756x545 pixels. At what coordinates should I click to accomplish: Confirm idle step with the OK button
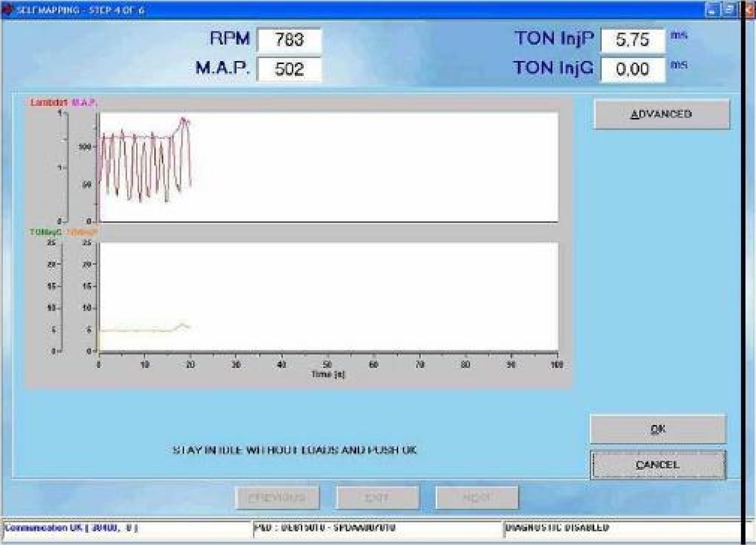[658, 429]
